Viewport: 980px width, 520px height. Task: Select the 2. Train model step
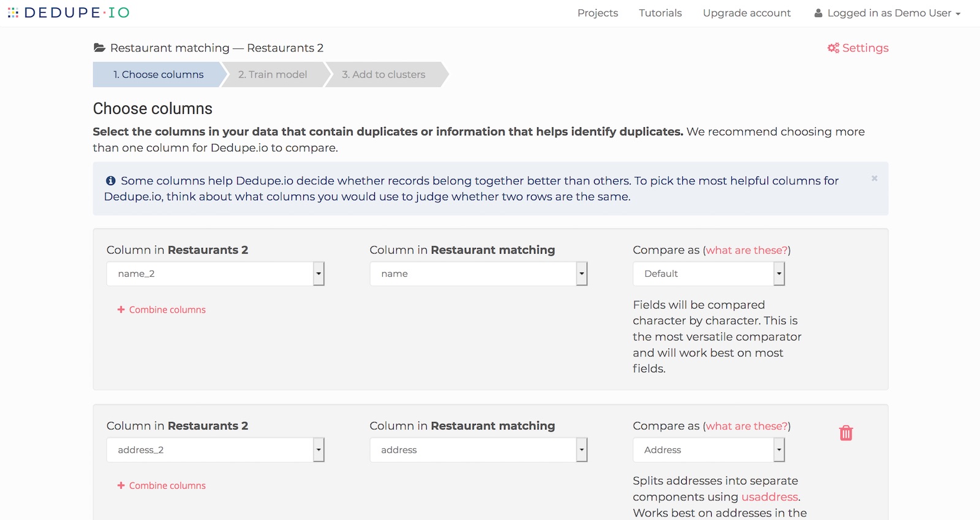273,74
